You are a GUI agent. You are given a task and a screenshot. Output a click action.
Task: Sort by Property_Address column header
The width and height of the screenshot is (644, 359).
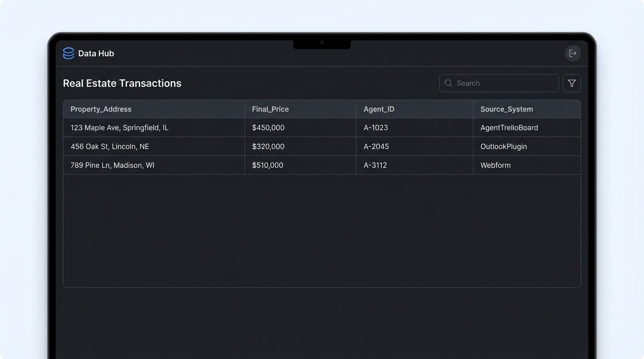click(x=101, y=109)
